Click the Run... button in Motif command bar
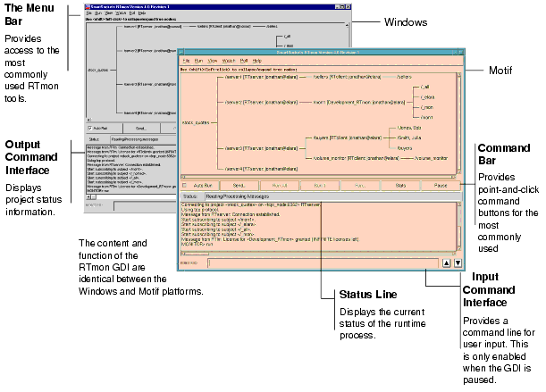This screenshot has height=392, width=546. [x=360, y=186]
